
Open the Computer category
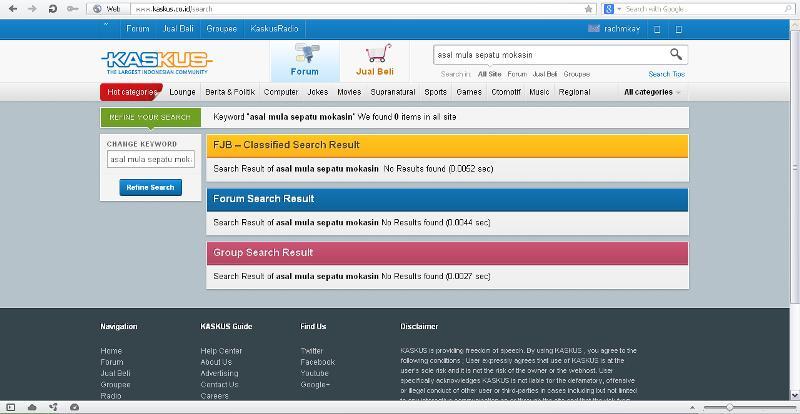click(281, 92)
